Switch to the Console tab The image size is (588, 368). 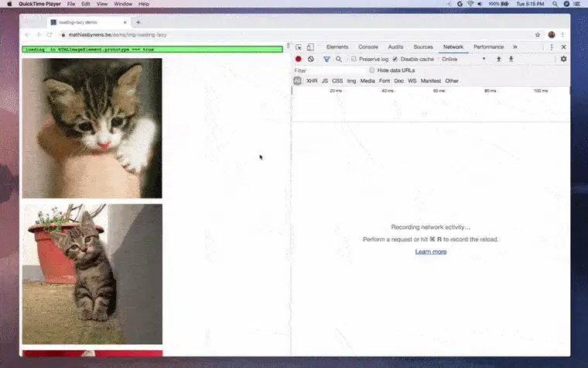coord(368,47)
